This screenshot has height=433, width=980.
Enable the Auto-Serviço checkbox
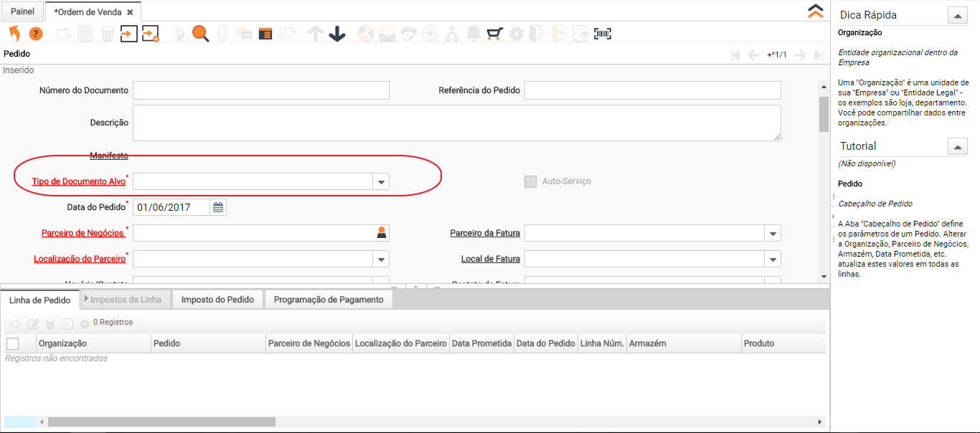point(530,181)
